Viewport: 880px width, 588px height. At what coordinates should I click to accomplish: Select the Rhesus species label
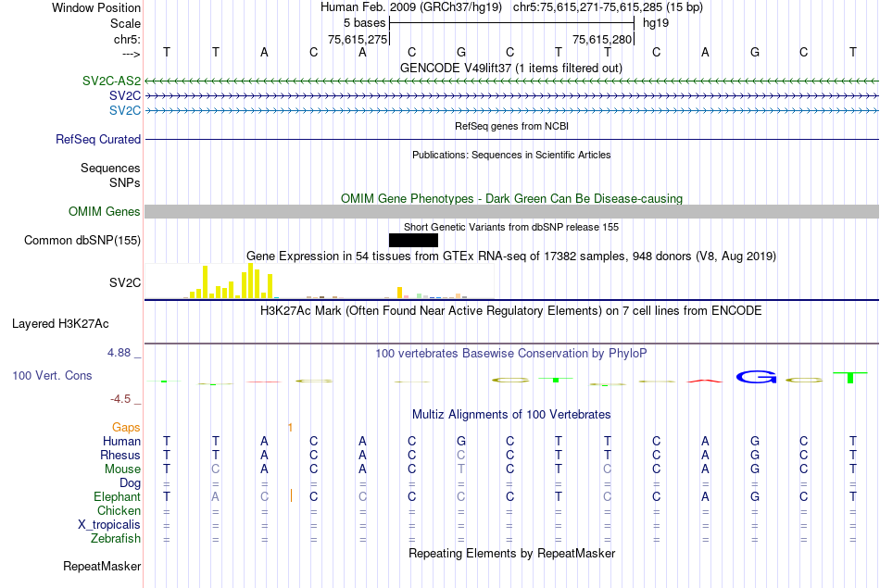(120, 455)
